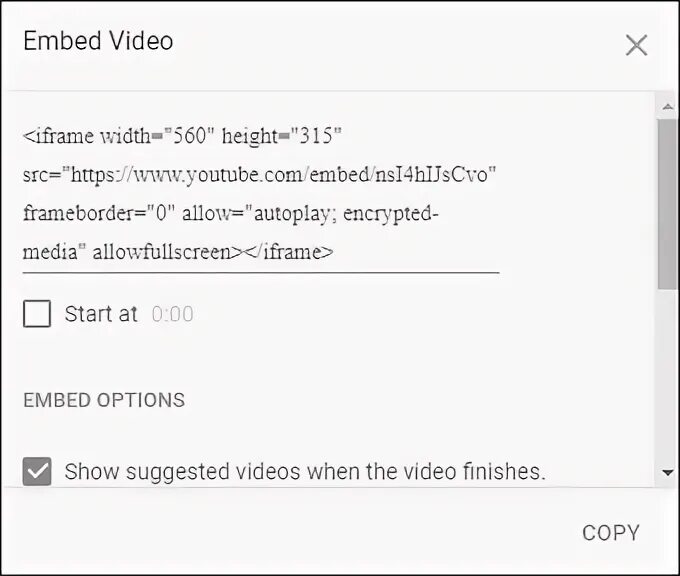Screen dimensions: 680x576
Task: Click the height="315" text in code
Action: [x=282, y=136]
